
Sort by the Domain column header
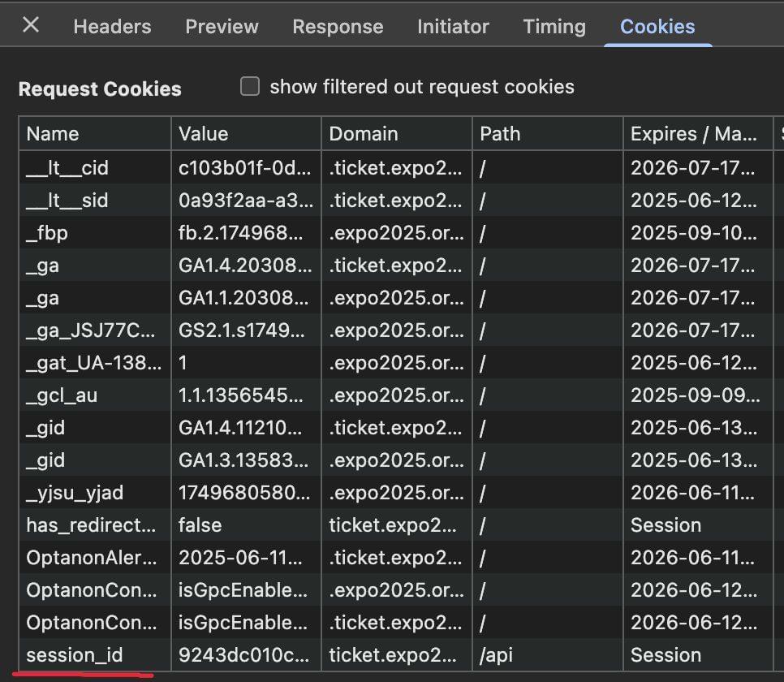pos(397,134)
